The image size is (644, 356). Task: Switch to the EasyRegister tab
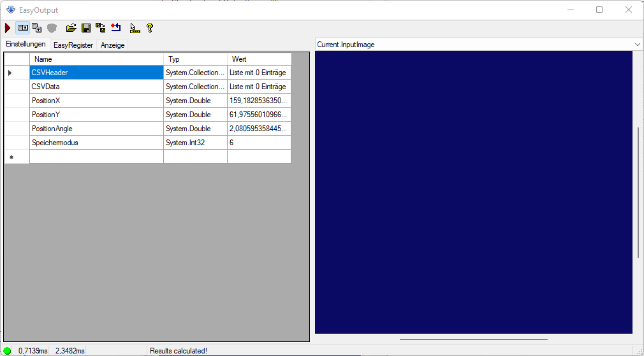point(73,45)
